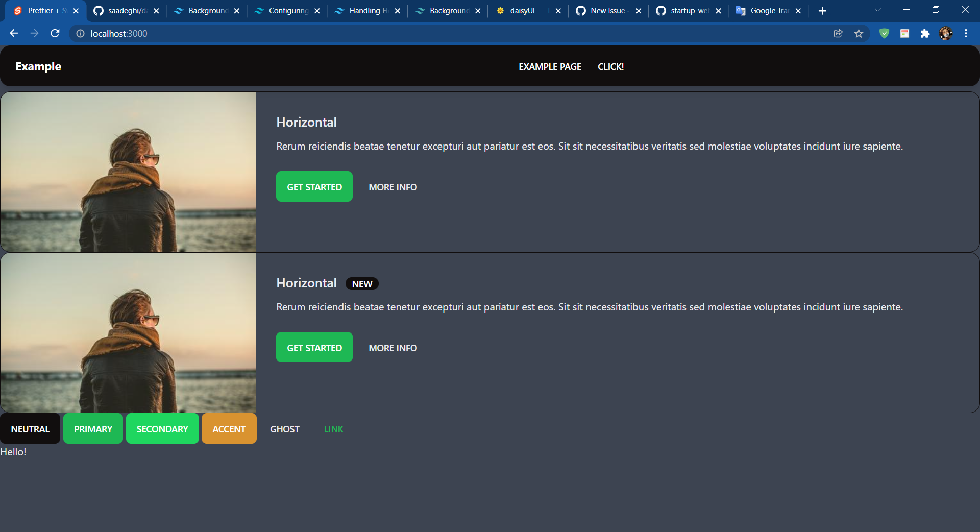Switch to the daisyUI tab
Image resolution: width=980 pixels, height=532 pixels.
526,10
